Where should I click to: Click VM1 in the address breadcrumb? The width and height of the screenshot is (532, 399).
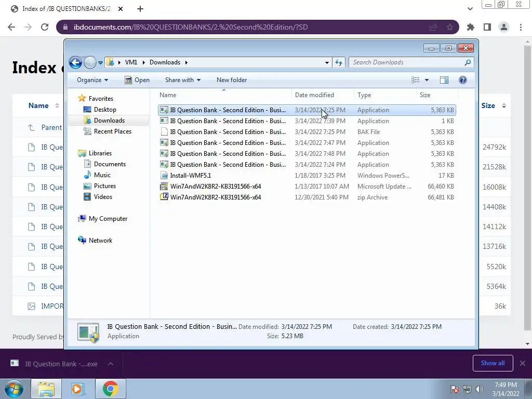(x=131, y=62)
